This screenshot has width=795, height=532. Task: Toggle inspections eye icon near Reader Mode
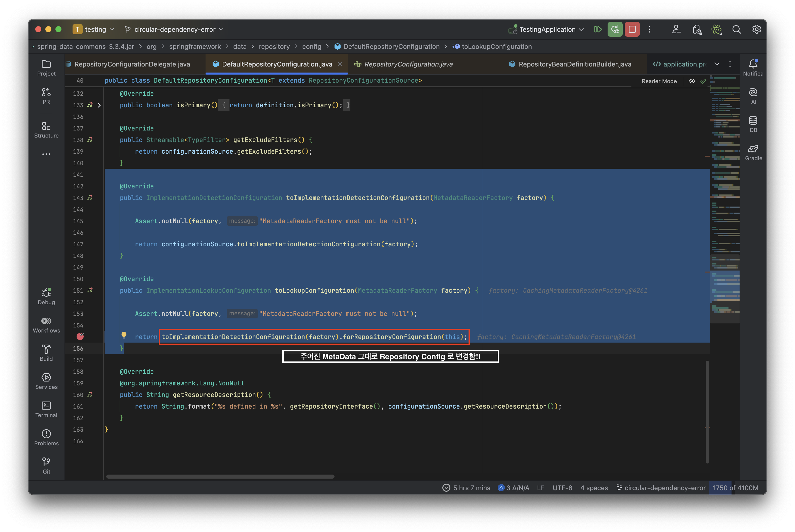691,81
